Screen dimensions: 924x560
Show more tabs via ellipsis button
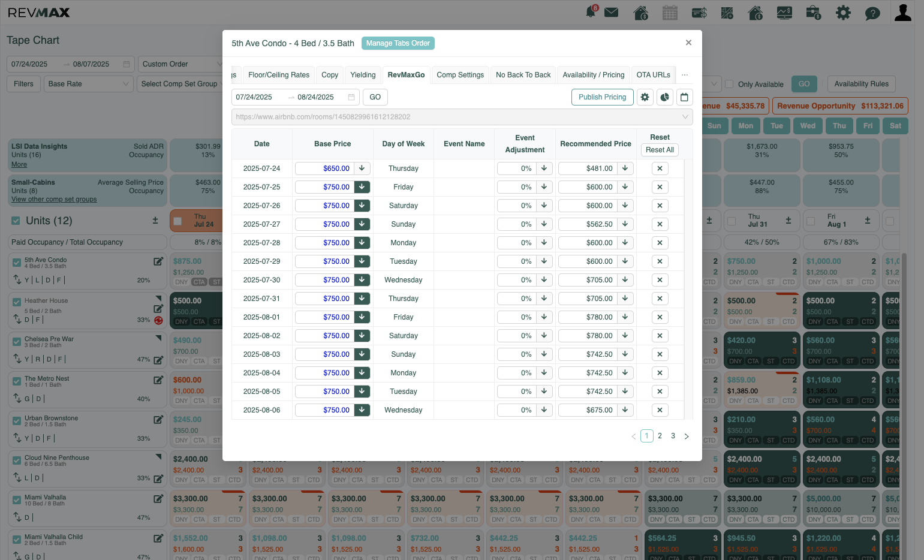coord(685,75)
